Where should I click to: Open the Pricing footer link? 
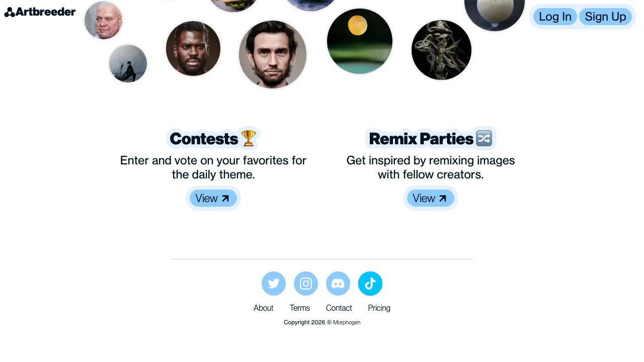[379, 308]
